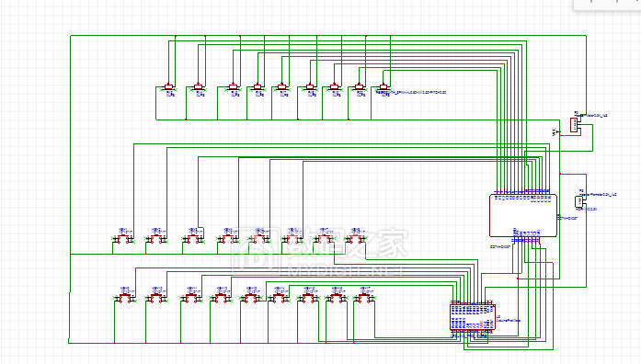Select the KEY13 switch in lower row
This screenshot has height=364, width=641.
250,299
